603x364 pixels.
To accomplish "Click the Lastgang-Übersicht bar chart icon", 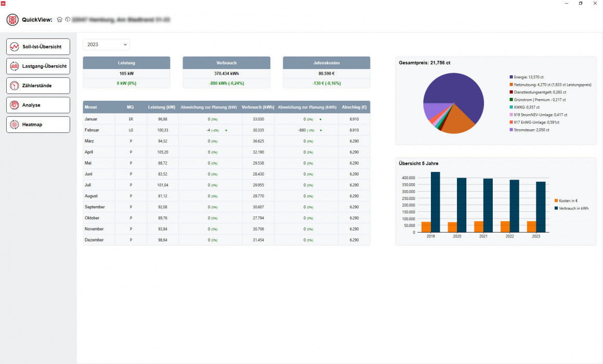I will pos(15,66).
